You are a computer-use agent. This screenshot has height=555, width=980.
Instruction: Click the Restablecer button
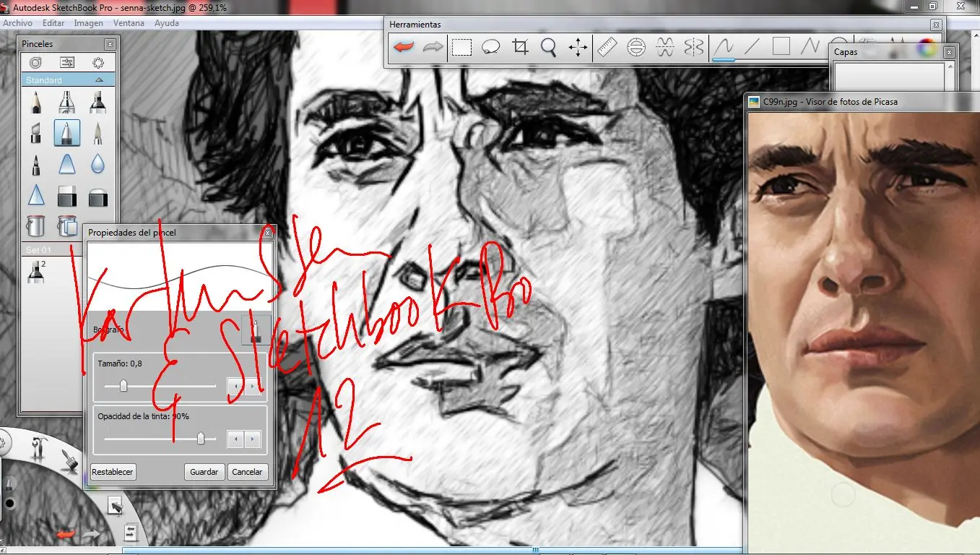pos(113,472)
